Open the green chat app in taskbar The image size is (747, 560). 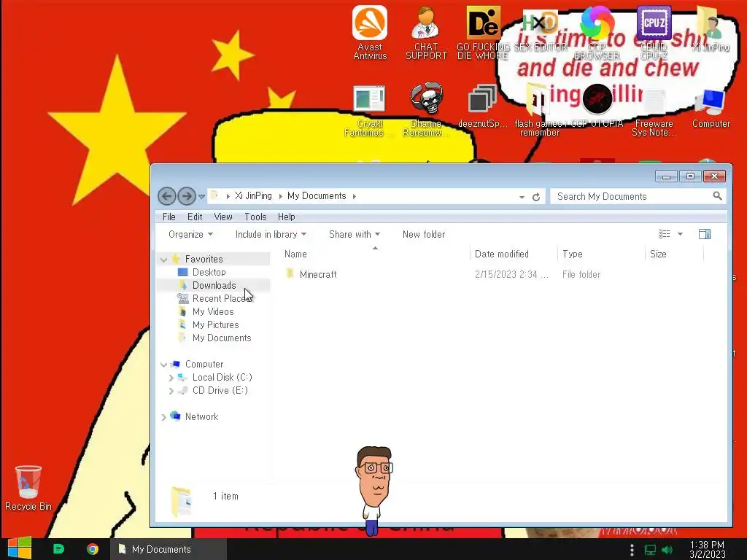point(58,549)
